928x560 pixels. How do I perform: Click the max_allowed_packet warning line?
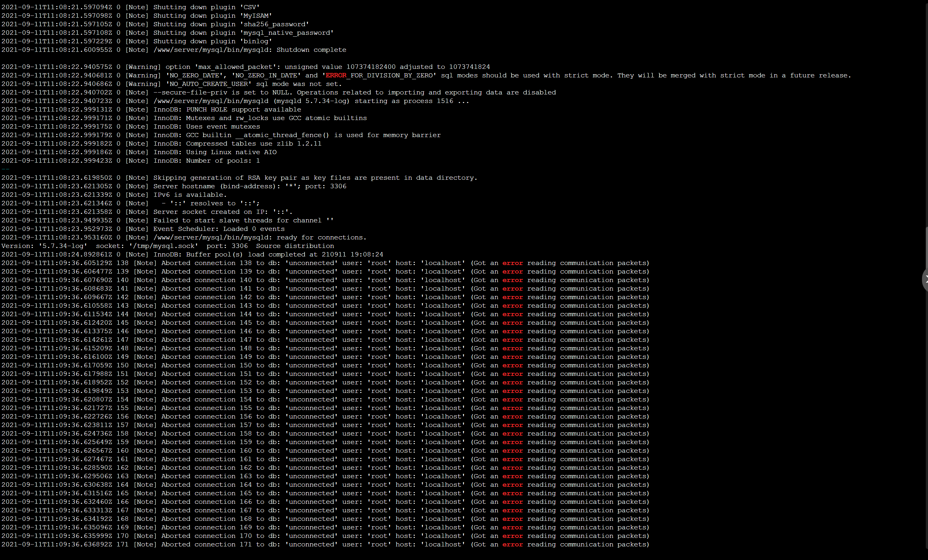coord(246,67)
